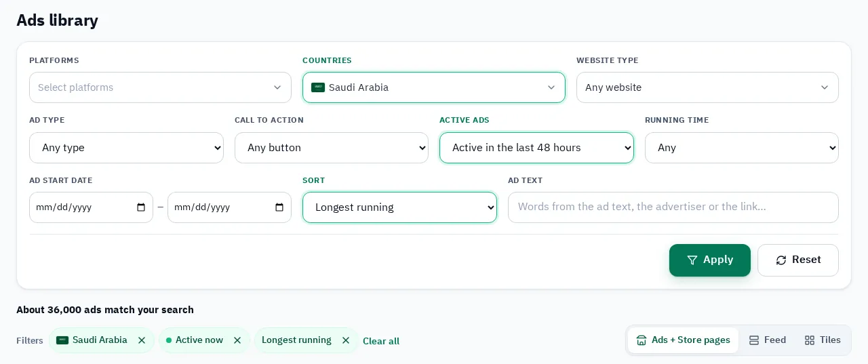The height and width of the screenshot is (364, 868).
Task: Open calendar picker of start date field
Action: click(x=141, y=207)
